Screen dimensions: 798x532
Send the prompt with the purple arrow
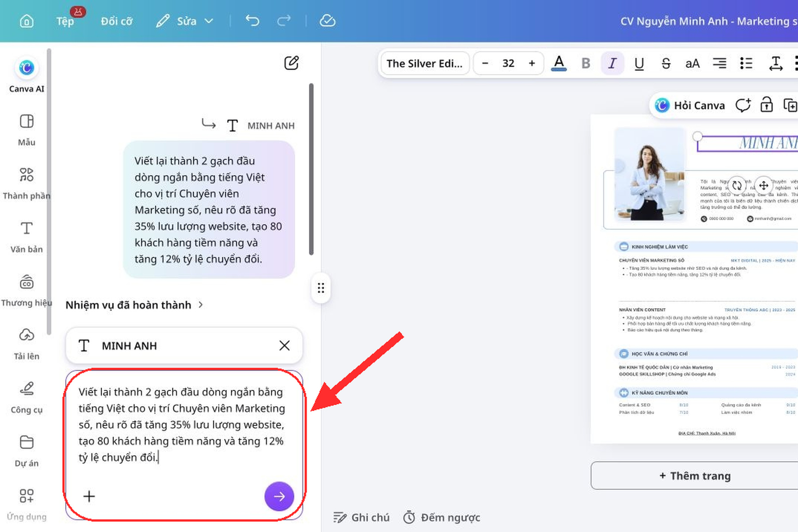(x=279, y=496)
